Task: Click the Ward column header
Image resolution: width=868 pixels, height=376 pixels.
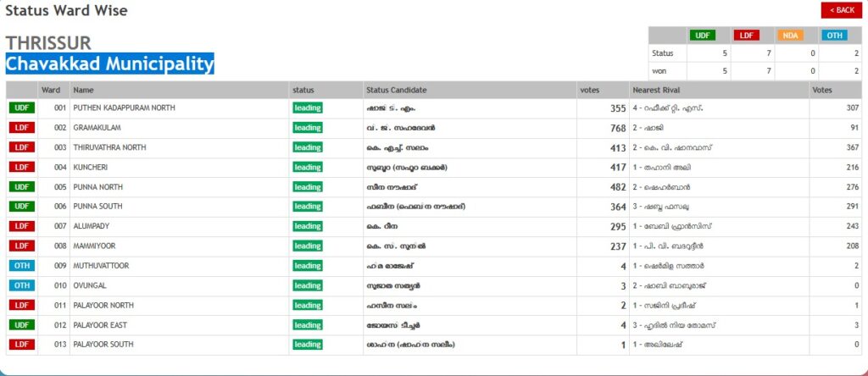Action: click(x=50, y=90)
